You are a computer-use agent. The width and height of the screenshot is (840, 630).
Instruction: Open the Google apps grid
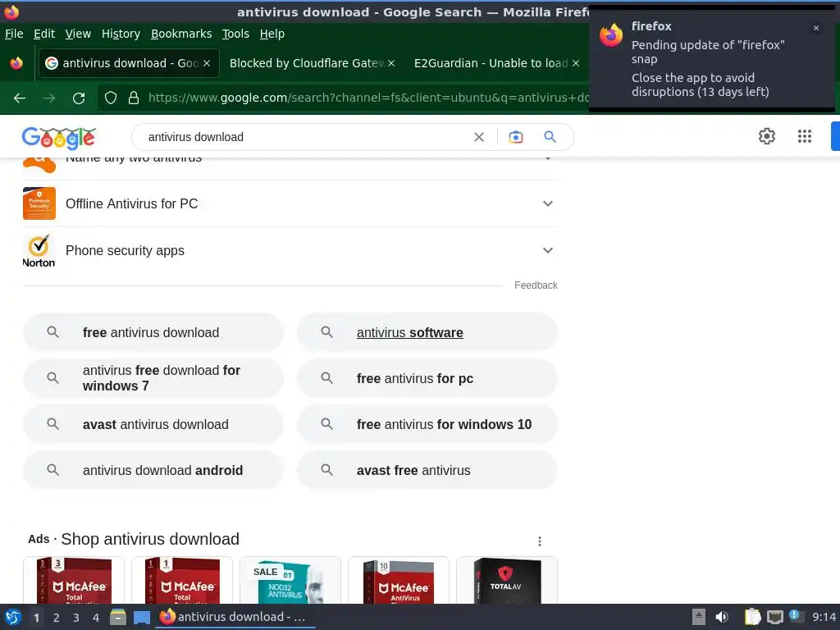[x=805, y=136]
